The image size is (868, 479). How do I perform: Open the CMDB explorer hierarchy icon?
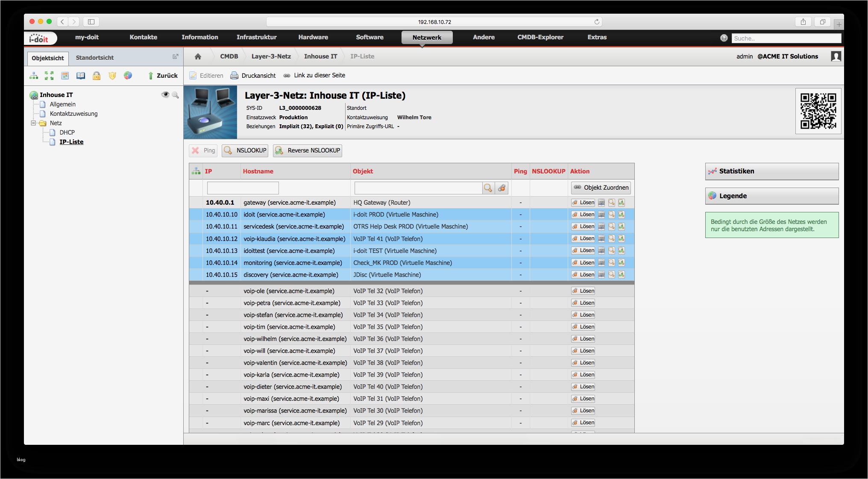34,76
